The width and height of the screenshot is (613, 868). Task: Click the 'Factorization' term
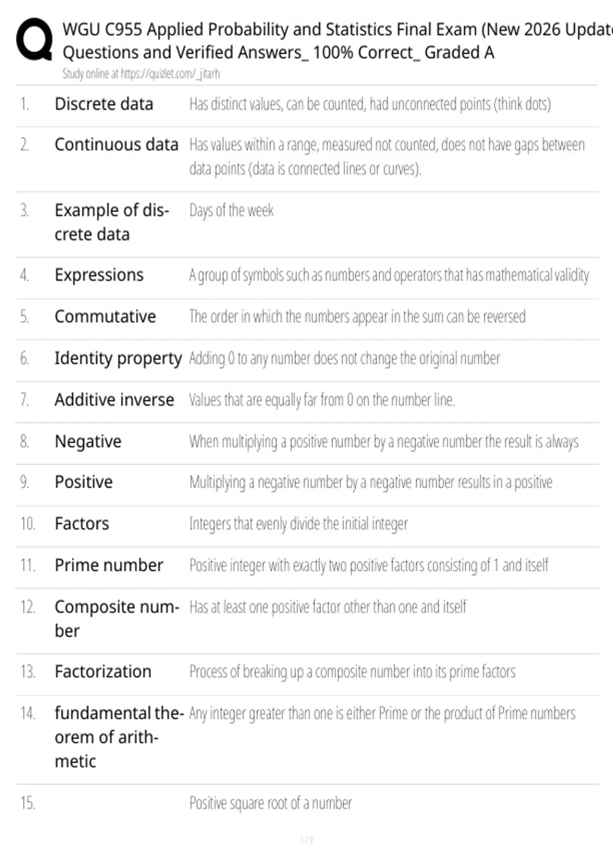(x=103, y=671)
